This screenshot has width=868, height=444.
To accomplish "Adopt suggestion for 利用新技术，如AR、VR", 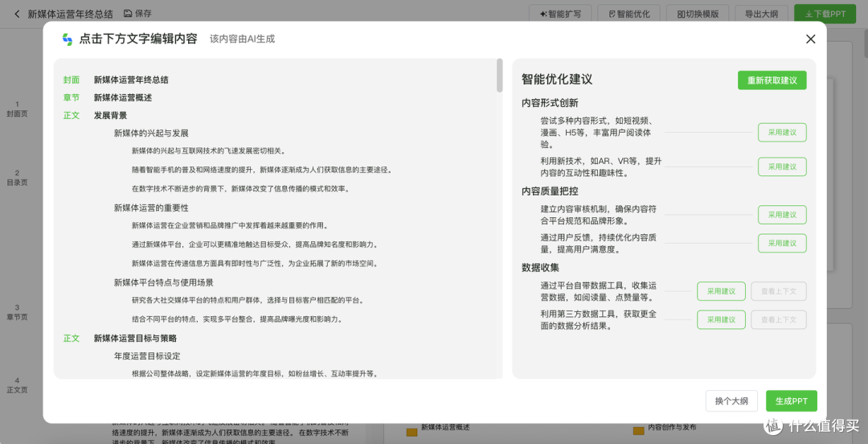I will (782, 166).
